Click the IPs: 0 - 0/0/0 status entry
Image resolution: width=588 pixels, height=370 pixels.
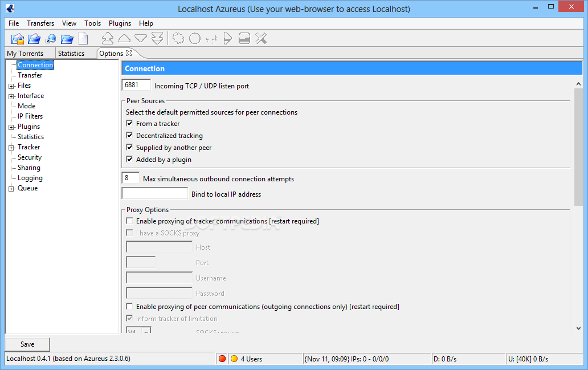tap(346, 359)
